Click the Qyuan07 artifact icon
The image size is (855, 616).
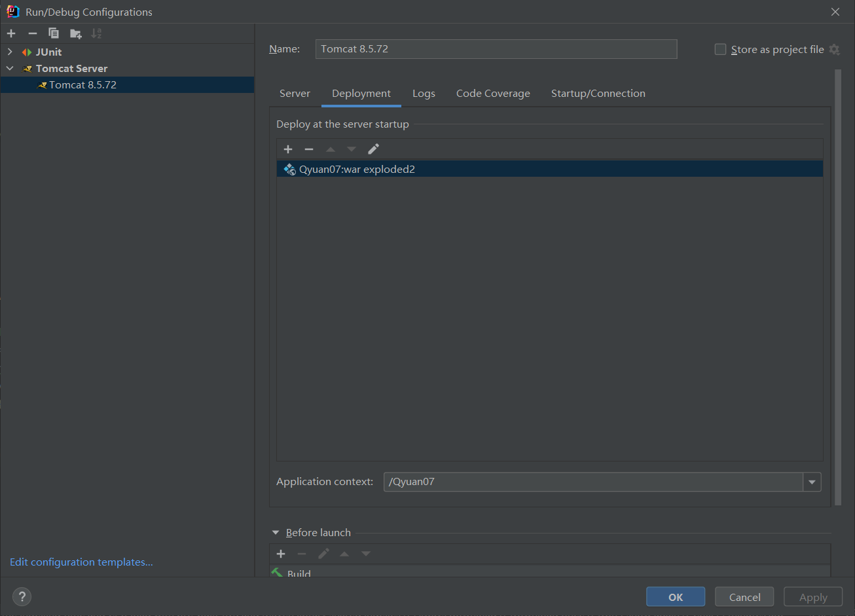pos(289,170)
